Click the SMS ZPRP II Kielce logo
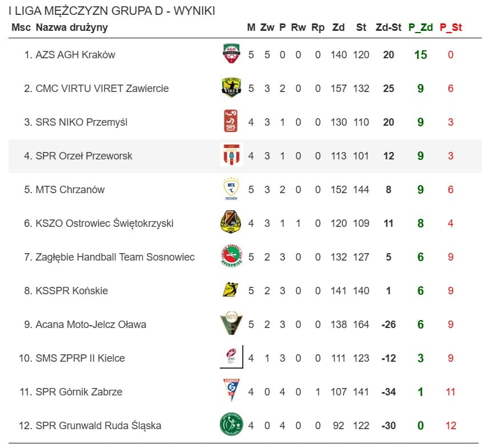This screenshot has width=482, height=448. [231, 357]
